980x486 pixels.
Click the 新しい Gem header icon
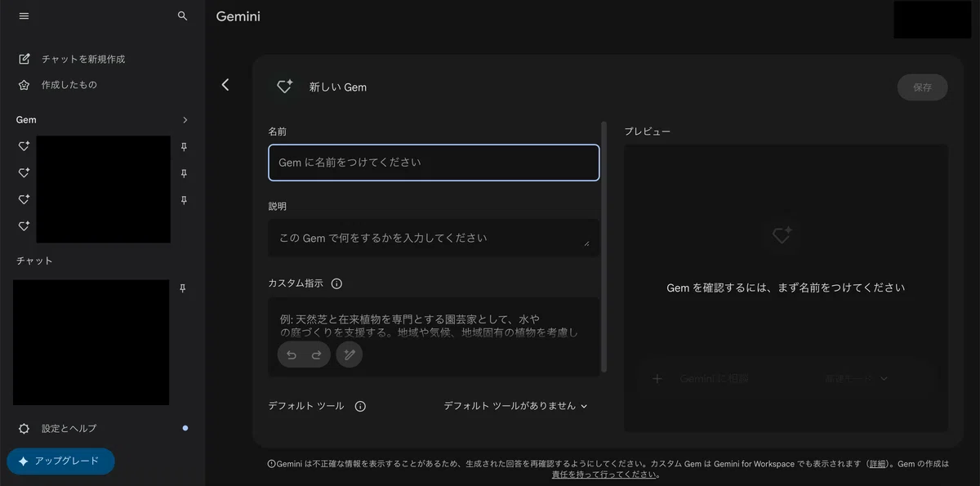coord(284,87)
